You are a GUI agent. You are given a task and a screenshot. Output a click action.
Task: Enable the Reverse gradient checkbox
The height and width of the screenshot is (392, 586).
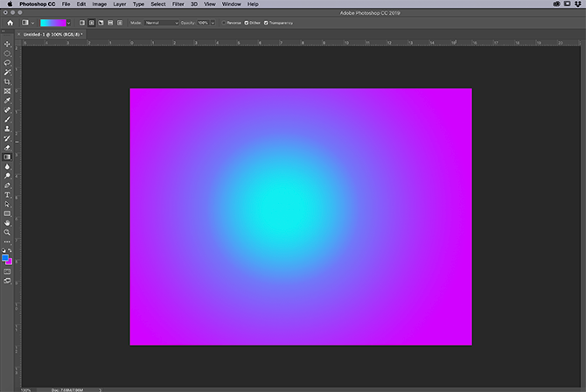point(224,22)
